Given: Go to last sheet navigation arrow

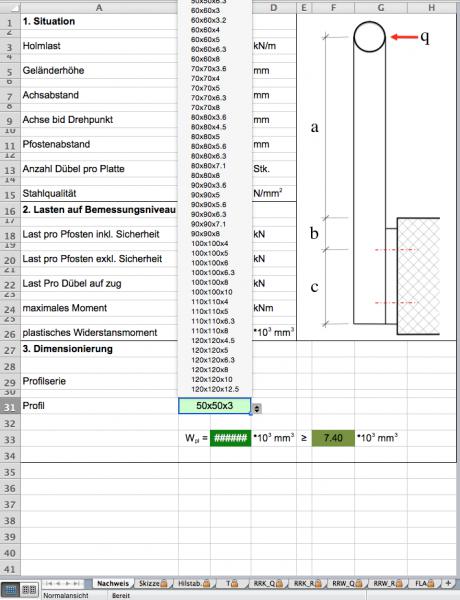Looking at the screenshot, I should 77,583.
